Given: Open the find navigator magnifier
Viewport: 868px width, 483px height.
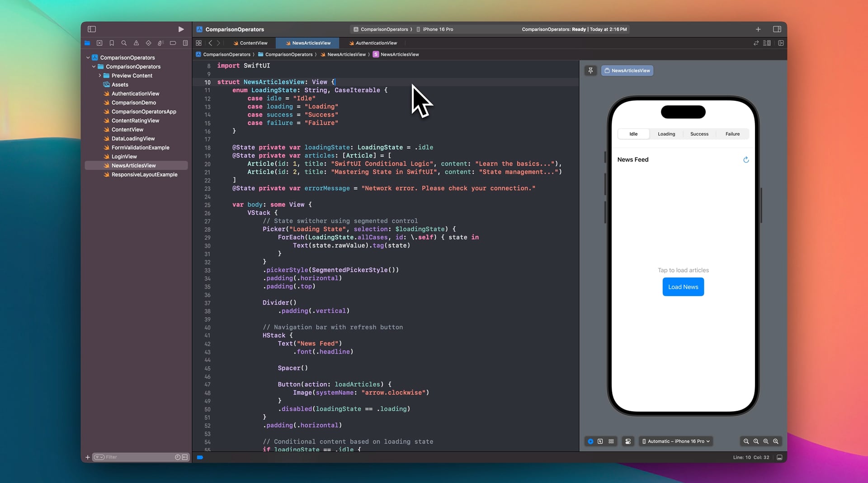Looking at the screenshot, I should (124, 43).
